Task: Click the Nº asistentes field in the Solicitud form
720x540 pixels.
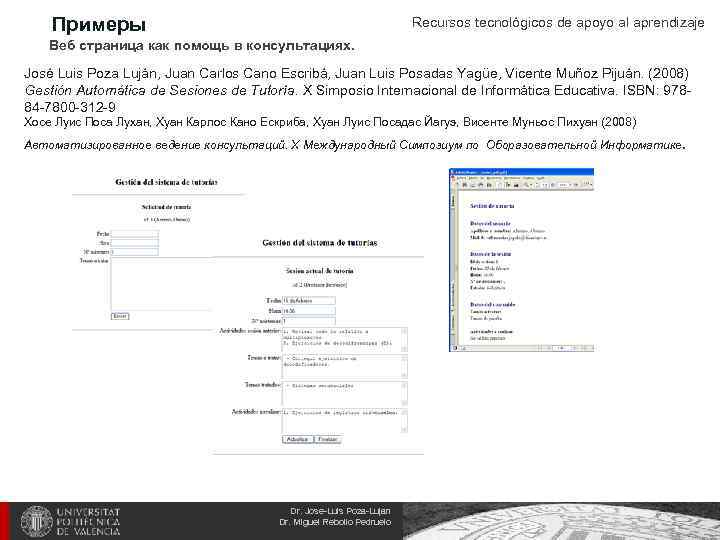Action: [135, 252]
